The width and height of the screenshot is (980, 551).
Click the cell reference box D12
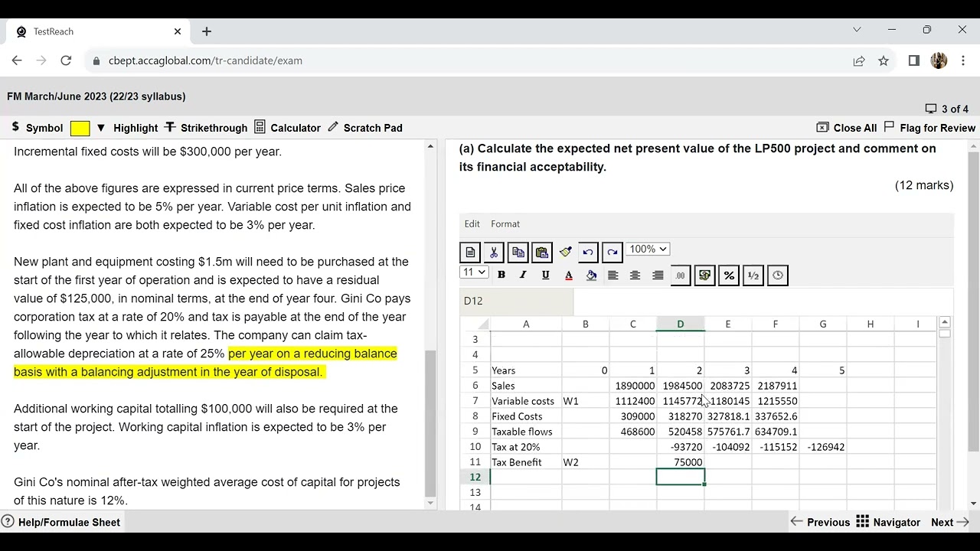517,301
